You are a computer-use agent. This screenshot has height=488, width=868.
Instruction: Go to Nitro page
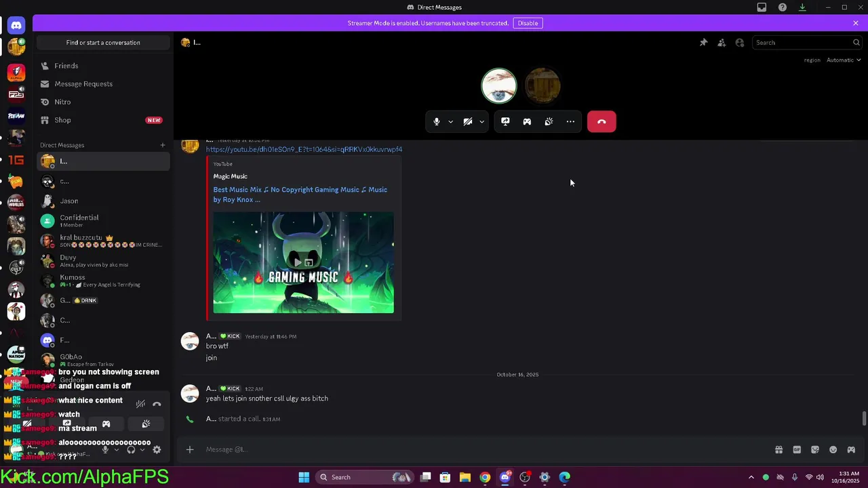coord(103,102)
